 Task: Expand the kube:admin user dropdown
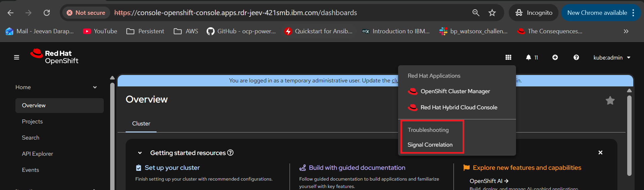click(x=612, y=58)
